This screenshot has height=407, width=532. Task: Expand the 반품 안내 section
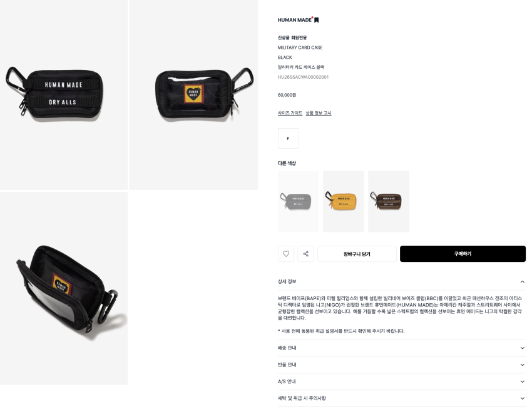402,364
